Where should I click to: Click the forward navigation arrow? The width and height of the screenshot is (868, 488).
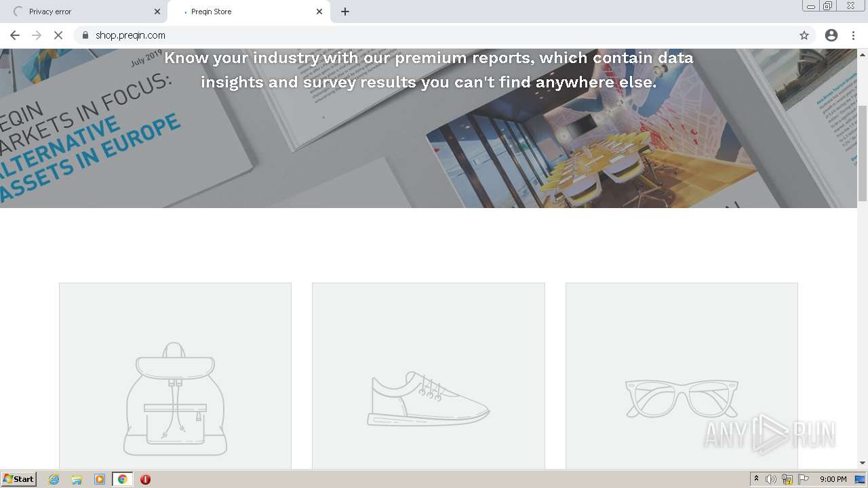coord(37,35)
